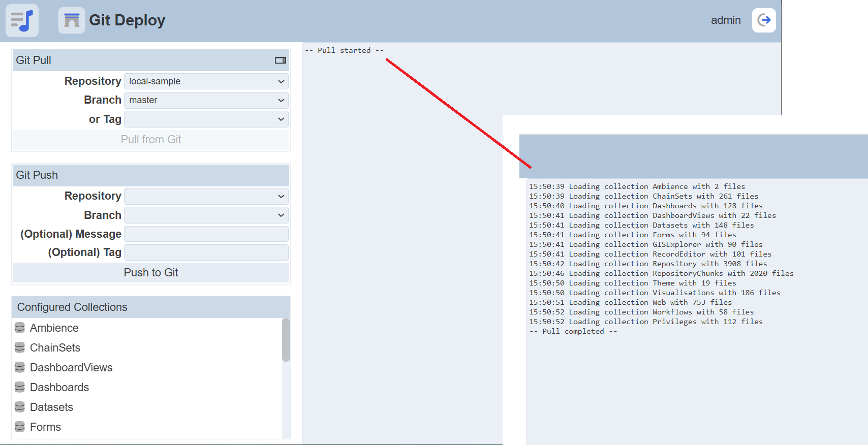Open the main menu music-note icon
The image size is (868, 445).
pyautogui.click(x=22, y=21)
